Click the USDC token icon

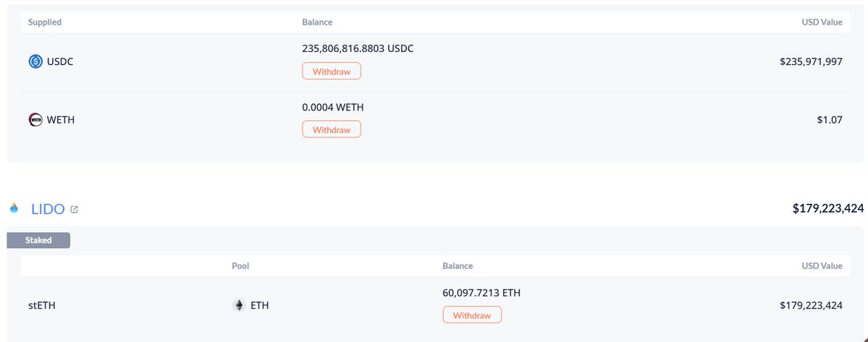coord(35,61)
